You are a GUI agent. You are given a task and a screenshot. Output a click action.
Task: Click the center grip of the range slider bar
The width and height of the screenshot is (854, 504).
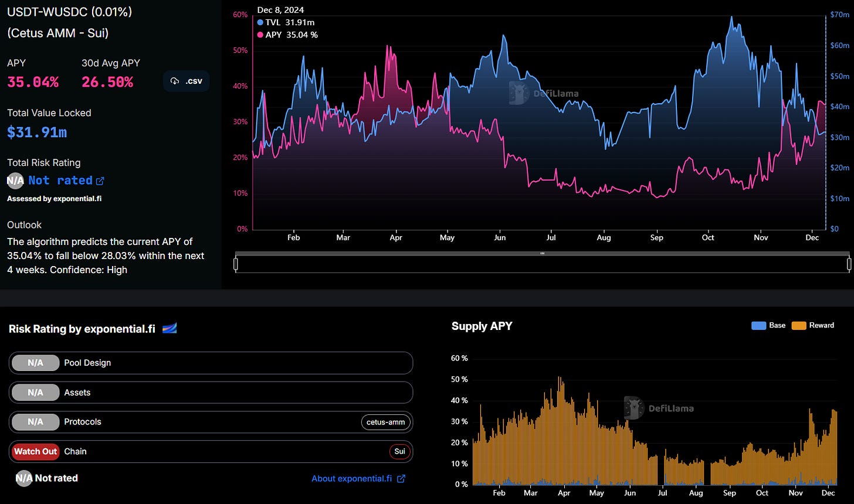pyautogui.click(x=542, y=253)
